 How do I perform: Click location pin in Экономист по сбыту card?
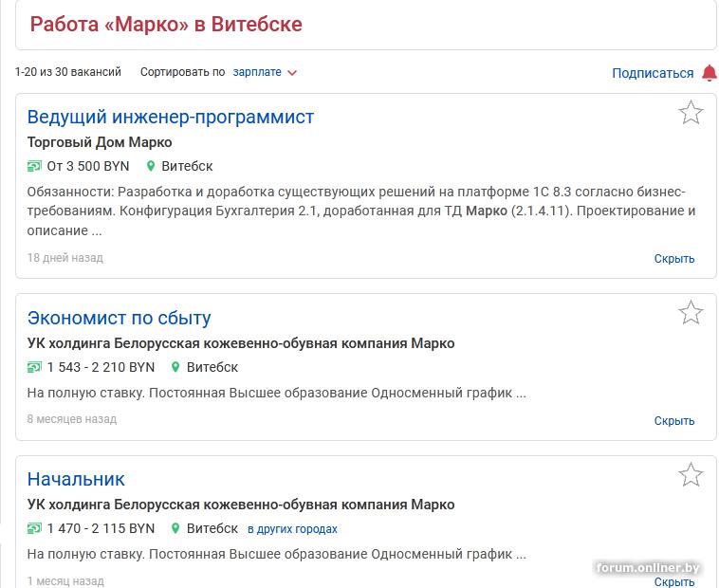175,367
